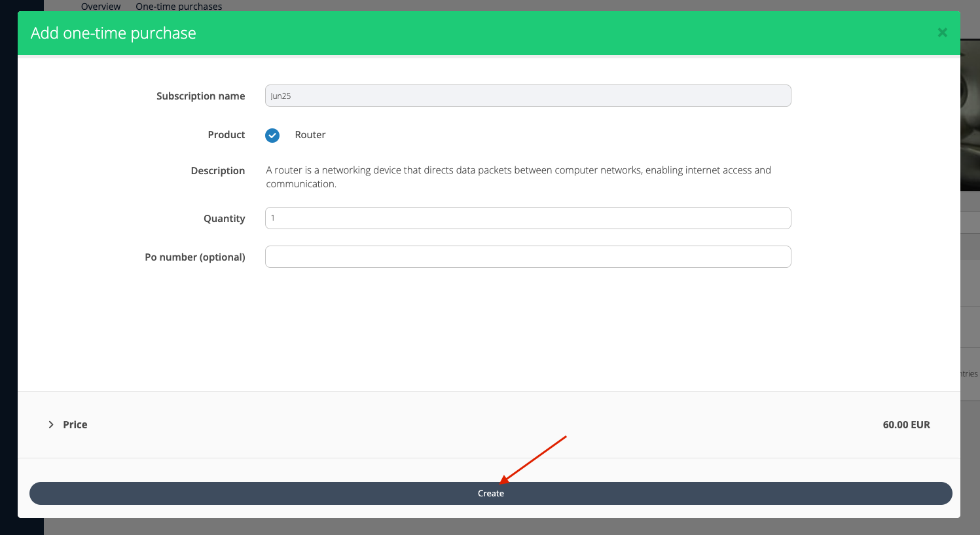This screenshot has height=535, width=980.
Task: Select the Router product name text
Action: (x=310, y=135)
